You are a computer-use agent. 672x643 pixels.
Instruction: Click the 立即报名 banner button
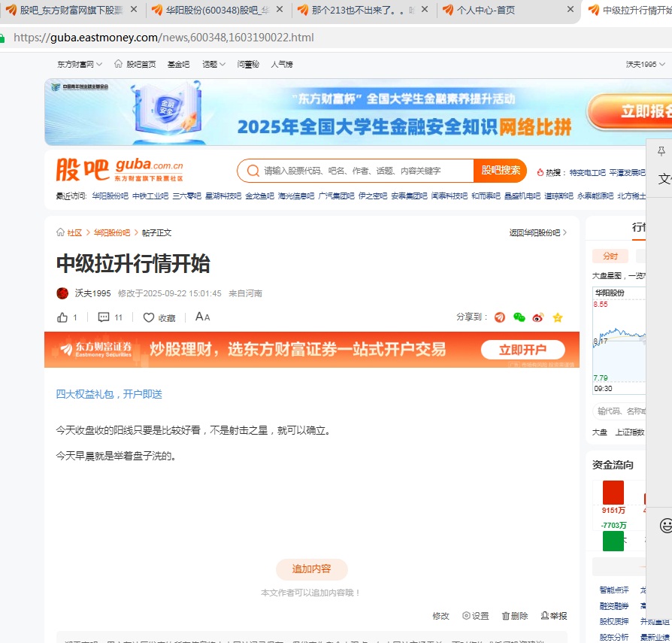click(630, 111)
